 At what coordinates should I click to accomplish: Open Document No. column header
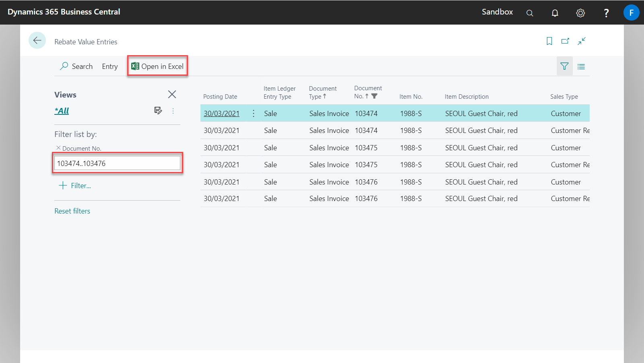coord(367,92)
